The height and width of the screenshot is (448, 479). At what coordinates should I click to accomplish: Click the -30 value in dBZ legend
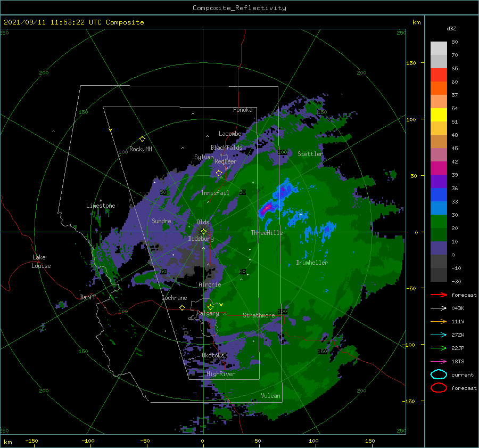pos(456,281)
